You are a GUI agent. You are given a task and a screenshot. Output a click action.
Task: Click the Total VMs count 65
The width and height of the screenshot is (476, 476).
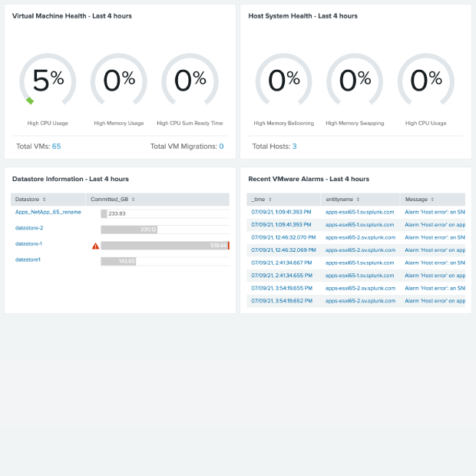[x=57, y=147]
